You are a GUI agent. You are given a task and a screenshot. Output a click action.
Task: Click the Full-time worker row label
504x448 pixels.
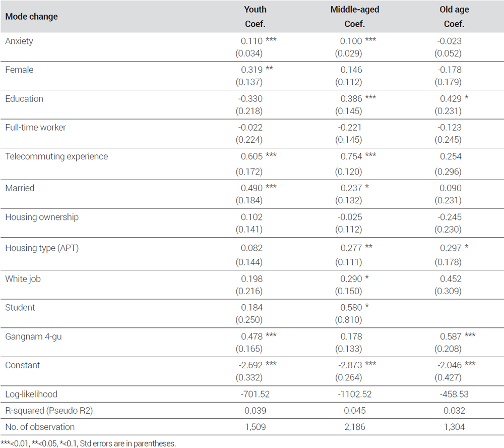(x=35, y=128)
